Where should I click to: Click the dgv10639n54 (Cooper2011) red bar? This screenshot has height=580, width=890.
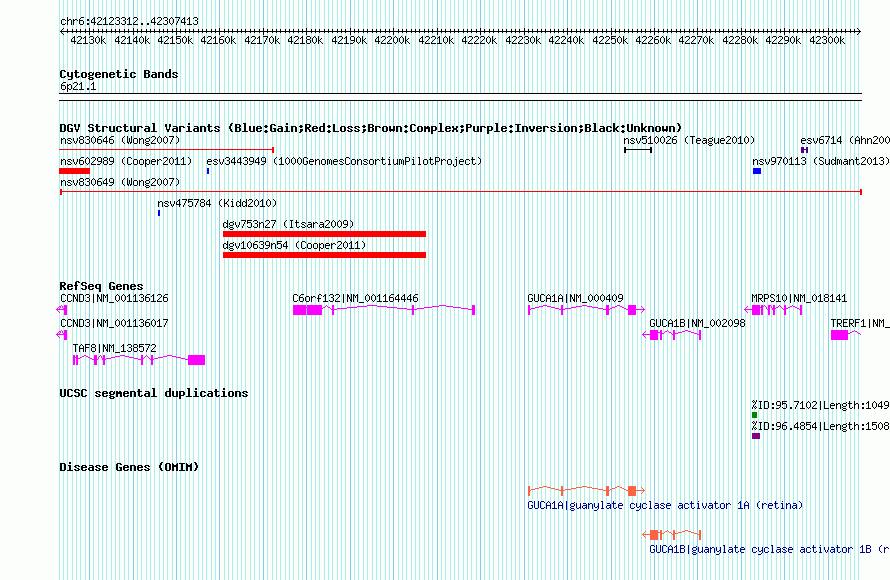coord(324,255)
